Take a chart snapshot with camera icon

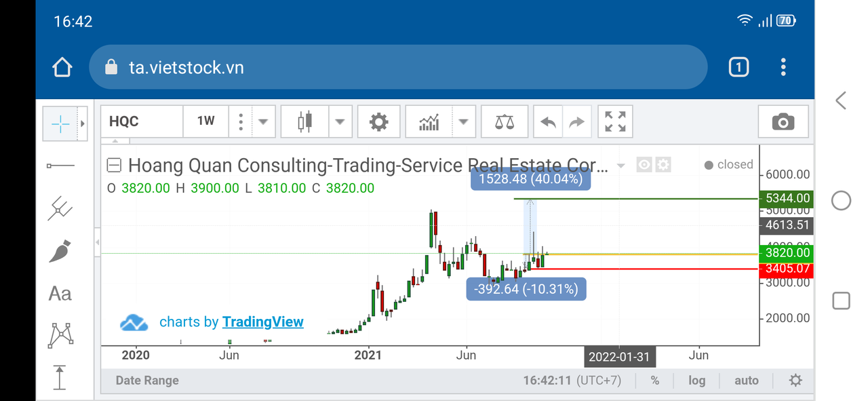[783, 122]
